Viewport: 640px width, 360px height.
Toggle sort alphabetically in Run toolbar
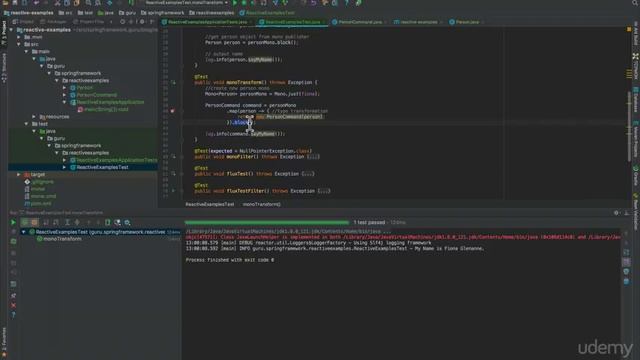pyautogui.click(x=46, y=222)
